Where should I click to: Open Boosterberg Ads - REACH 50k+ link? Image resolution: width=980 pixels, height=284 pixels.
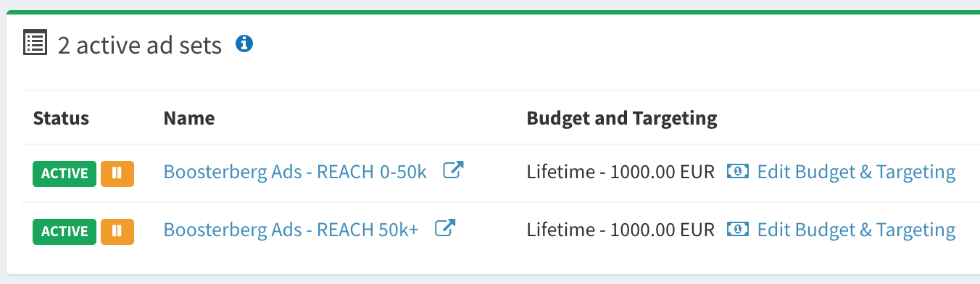click(291, 230)
